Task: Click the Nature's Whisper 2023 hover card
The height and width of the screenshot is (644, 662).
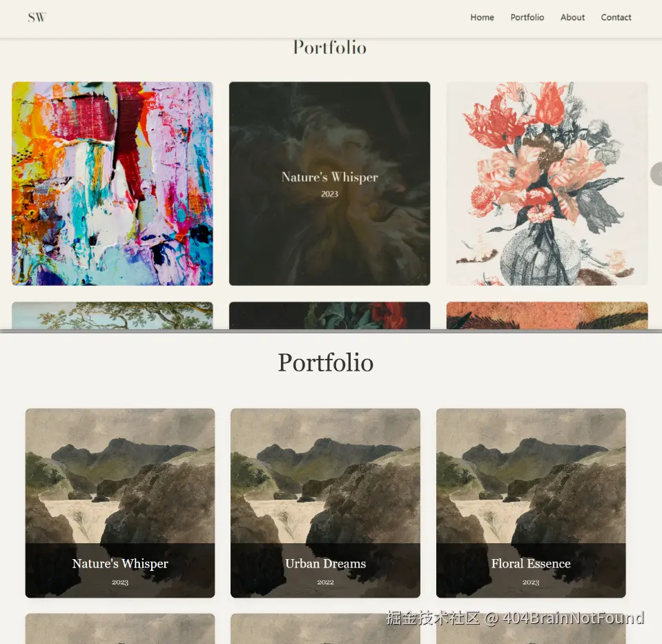Action: point(330,184)
